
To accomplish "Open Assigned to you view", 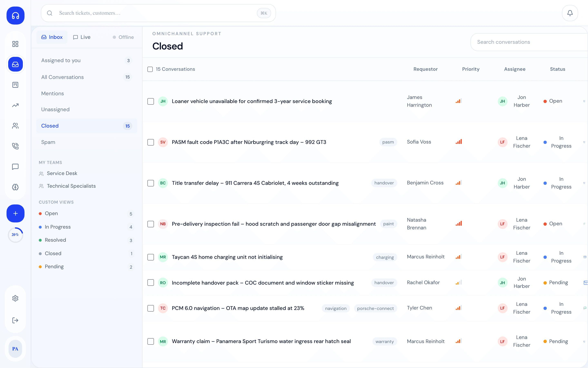I will point(87,60).
